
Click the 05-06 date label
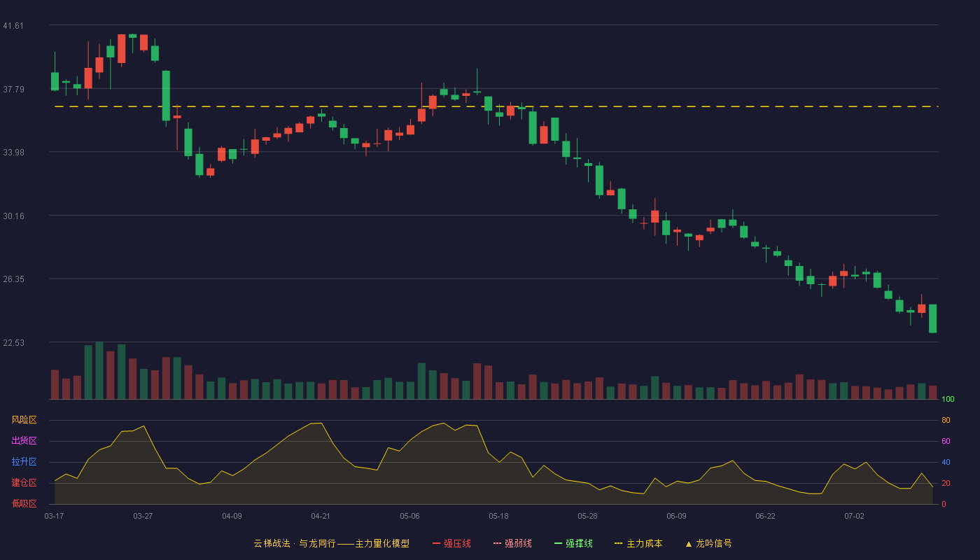pos(409,516)
